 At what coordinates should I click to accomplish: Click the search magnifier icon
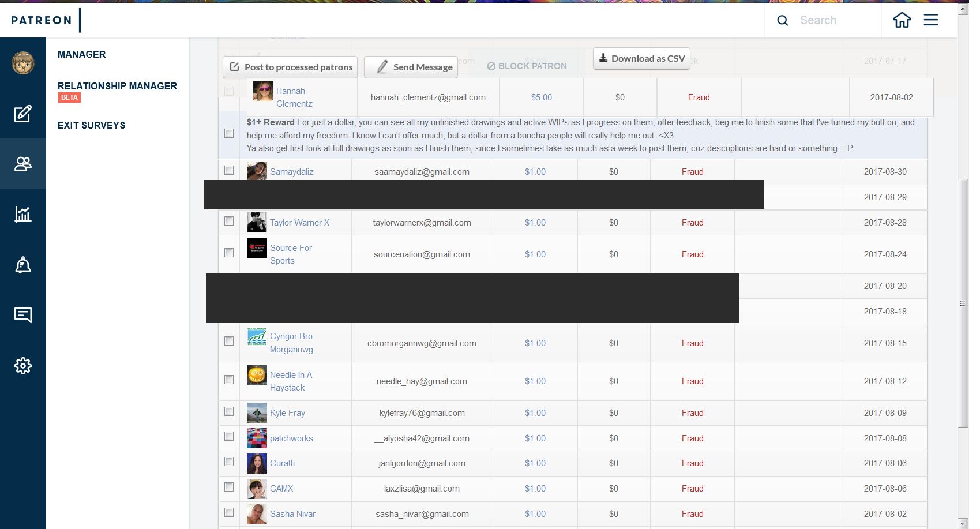tap(783, 21)
